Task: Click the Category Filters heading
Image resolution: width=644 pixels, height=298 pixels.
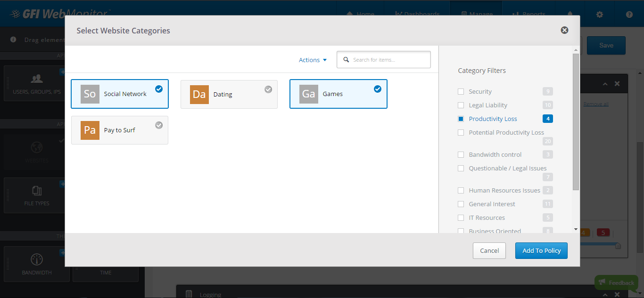Action: [482, 71]
